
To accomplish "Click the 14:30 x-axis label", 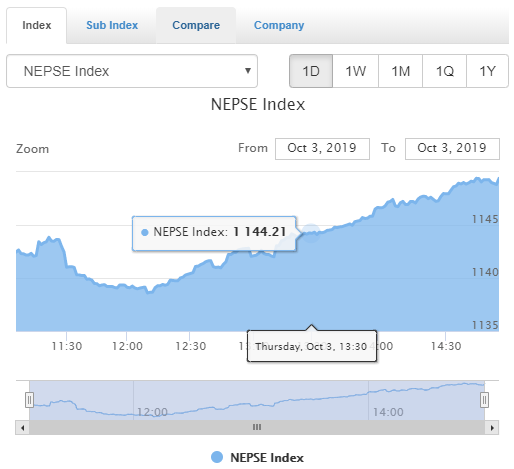I will [x=446, y=346].
